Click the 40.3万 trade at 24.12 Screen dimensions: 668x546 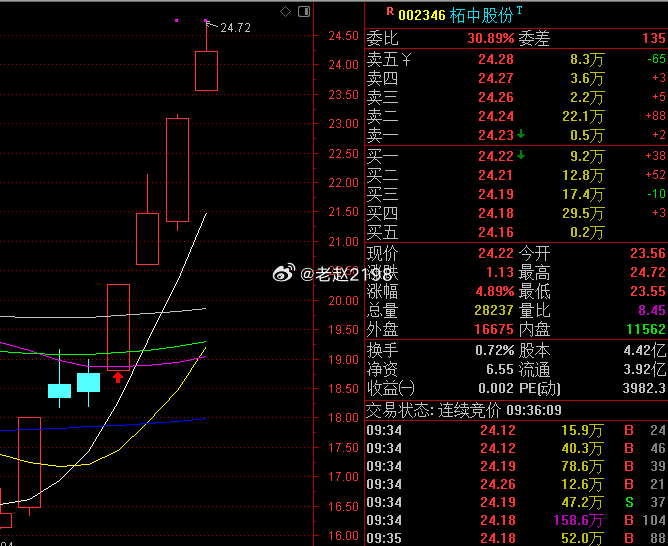[517, 448]
